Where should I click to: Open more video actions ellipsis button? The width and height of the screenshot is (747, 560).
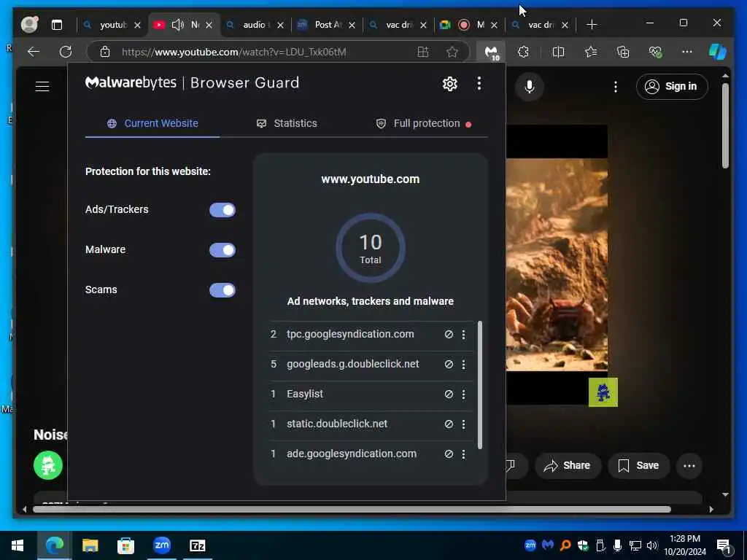click(x=689, y=466)
